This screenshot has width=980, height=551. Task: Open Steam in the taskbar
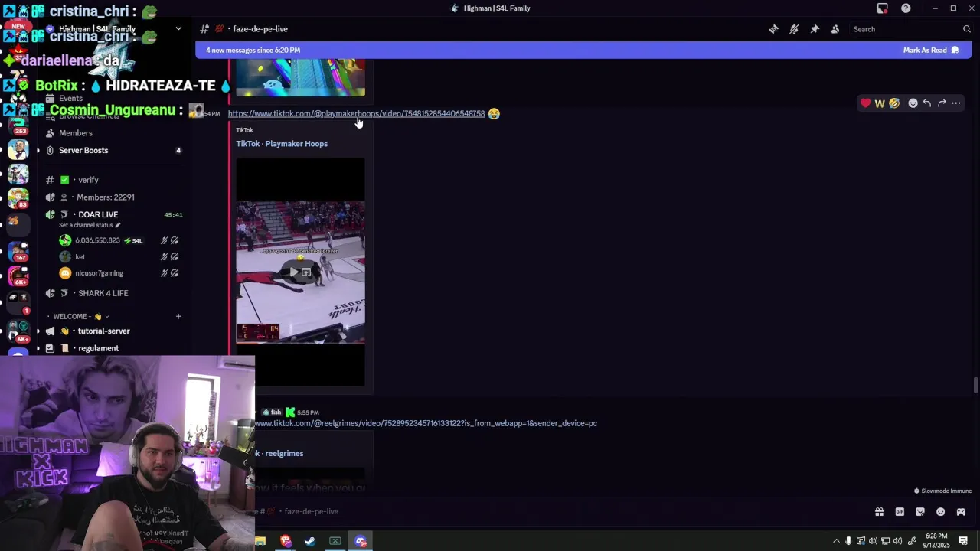310,541
